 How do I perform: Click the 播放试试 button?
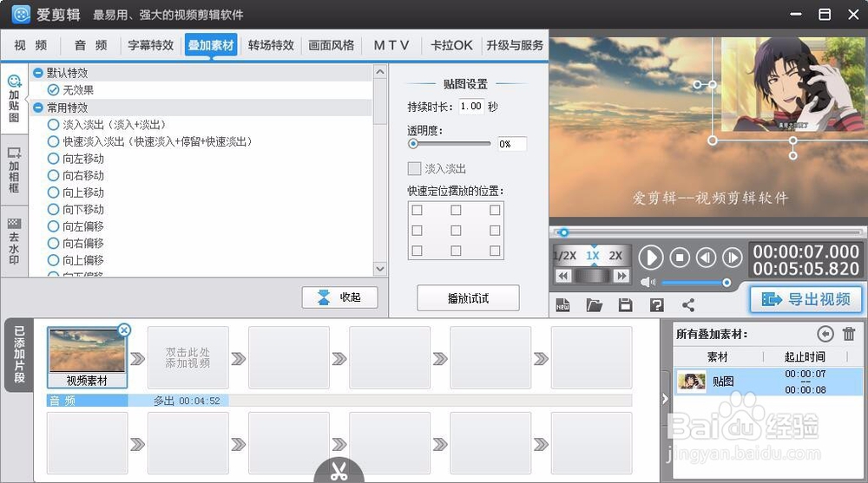pos(468,298)
